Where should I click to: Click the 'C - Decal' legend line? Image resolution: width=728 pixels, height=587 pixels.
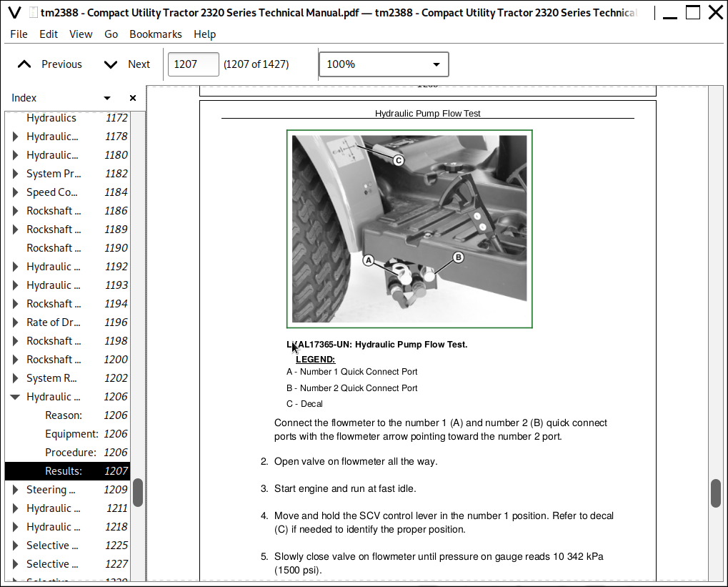[x=304, y=404]
